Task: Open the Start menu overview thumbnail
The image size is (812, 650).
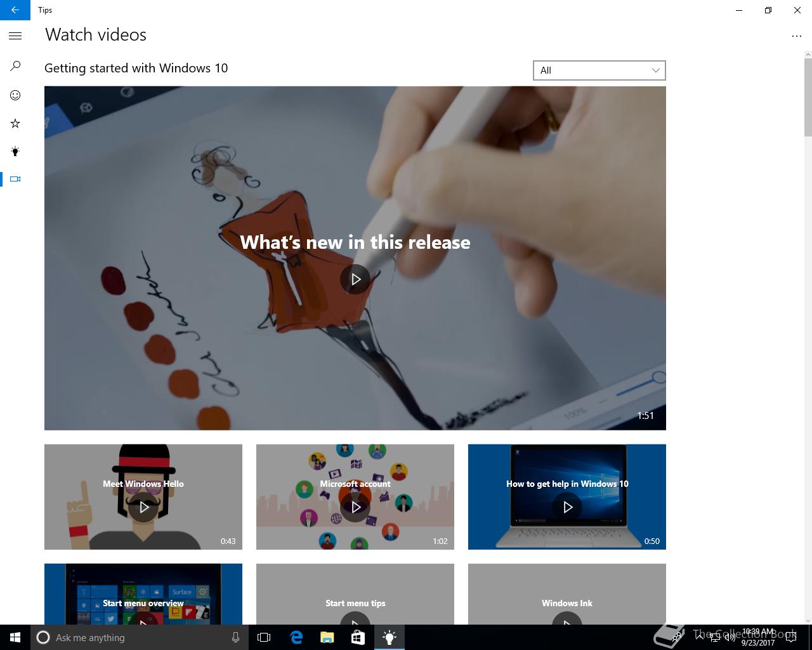Action: click(143, 594)
